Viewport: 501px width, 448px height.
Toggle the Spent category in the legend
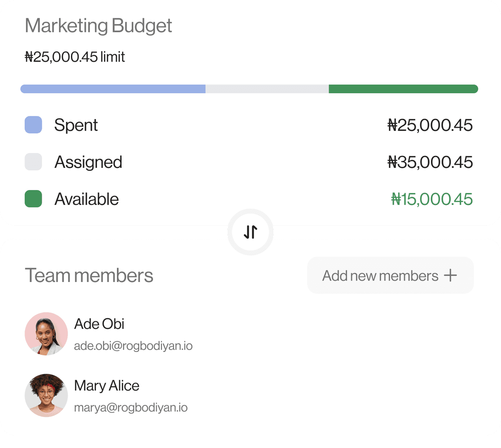[x=76, y=125]
